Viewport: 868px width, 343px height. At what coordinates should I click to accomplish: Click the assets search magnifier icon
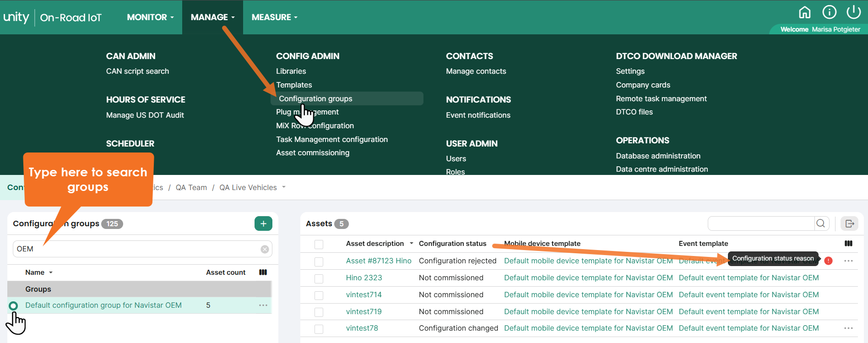pyautogui.click(x=821, y=223)
